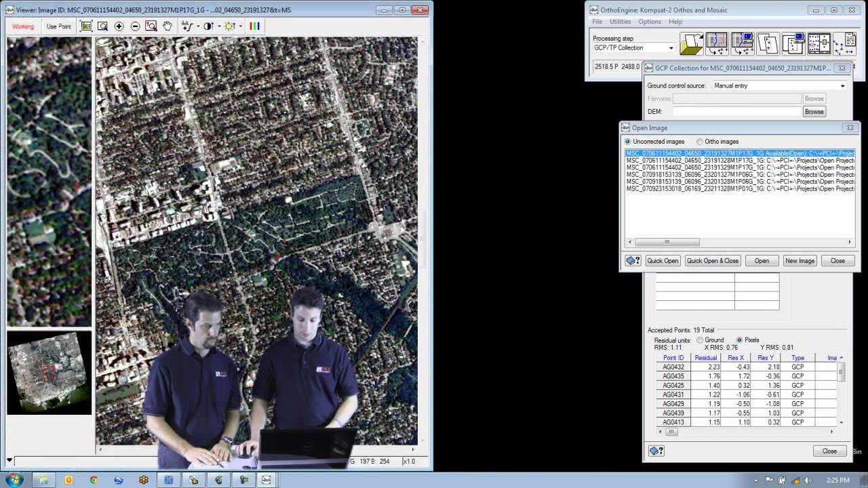Click the Working toggle in Viewer toolbar

pos(23,26)
